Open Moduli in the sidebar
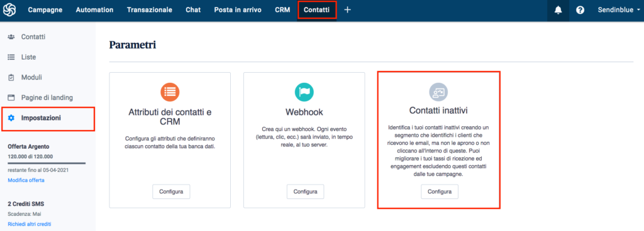Image resolution: width=644 pixels, height=231 pixels. [31, 77]
